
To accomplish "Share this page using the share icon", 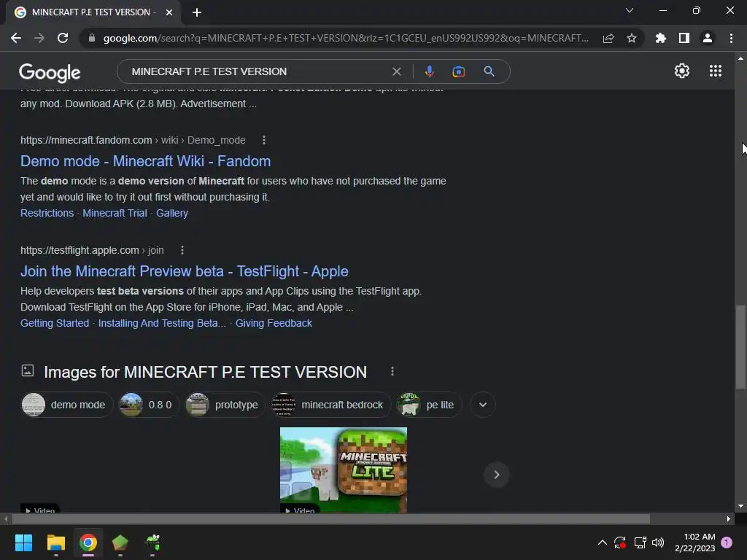I will [608, 38].
